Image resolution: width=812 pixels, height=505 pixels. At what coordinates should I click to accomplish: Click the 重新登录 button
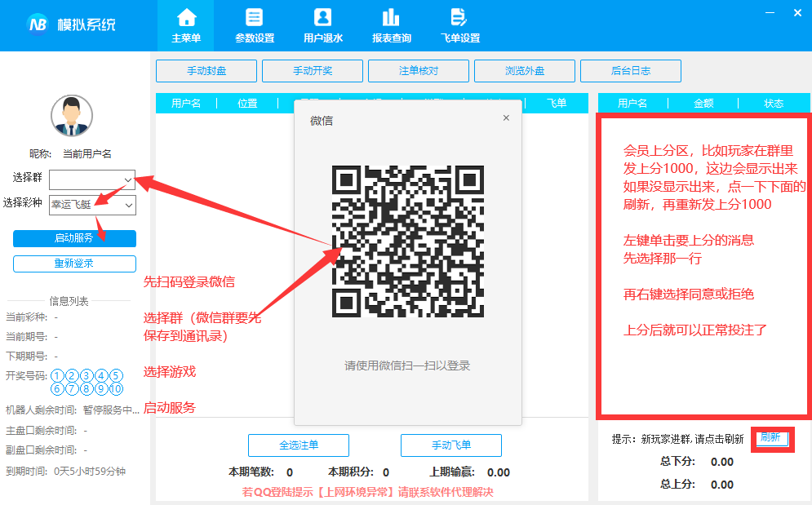tap(74, 264)
